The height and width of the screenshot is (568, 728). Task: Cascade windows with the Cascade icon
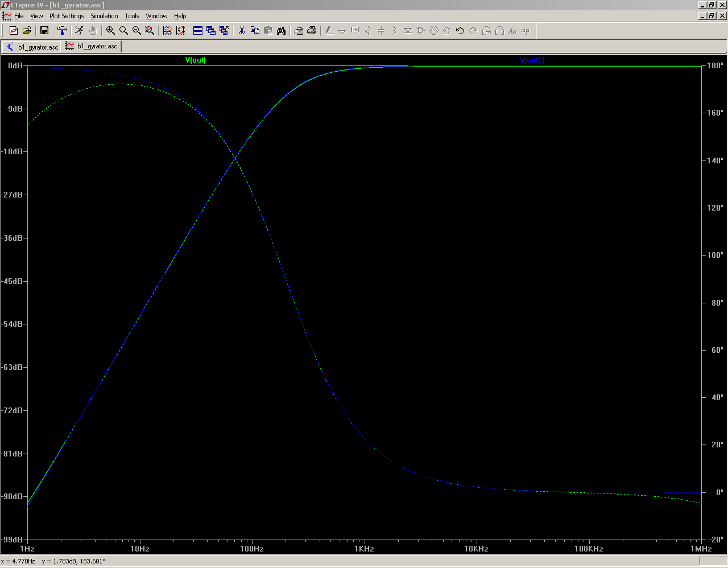coord(211,31)
